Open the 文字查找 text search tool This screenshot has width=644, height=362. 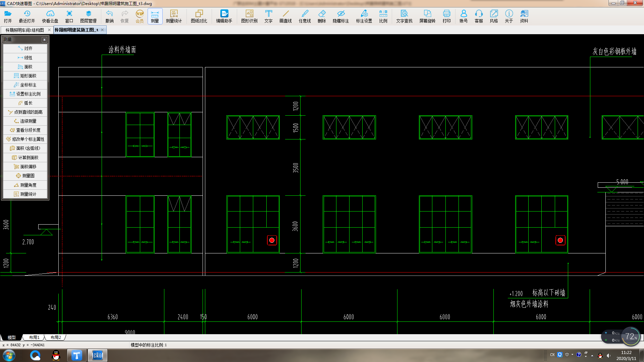[404, 16]
